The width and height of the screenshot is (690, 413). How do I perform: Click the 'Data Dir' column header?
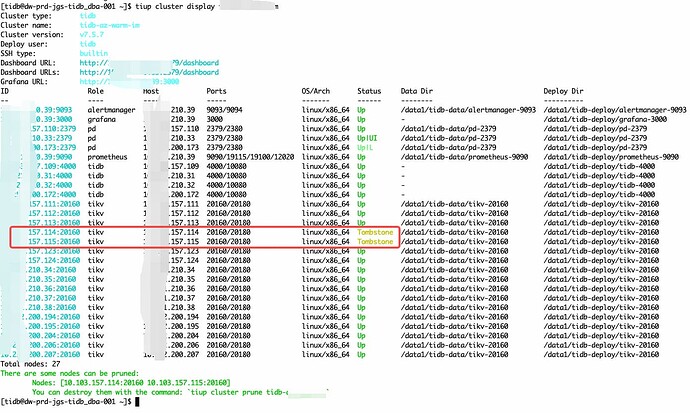(417, 91)
